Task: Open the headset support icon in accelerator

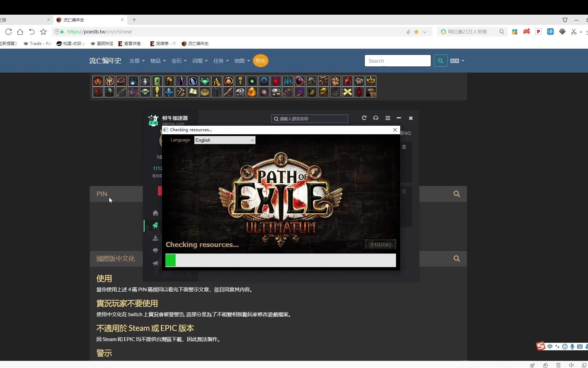Action: [x=376, y=118]
